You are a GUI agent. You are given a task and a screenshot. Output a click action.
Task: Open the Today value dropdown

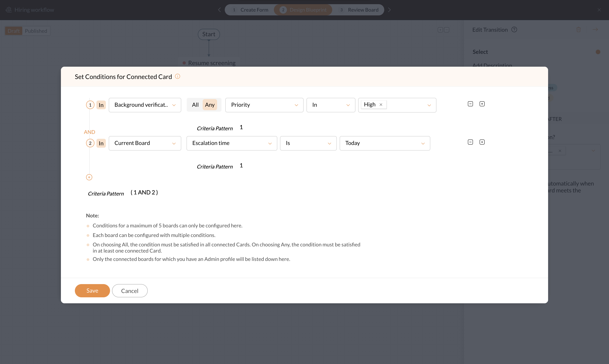(384, 143)
